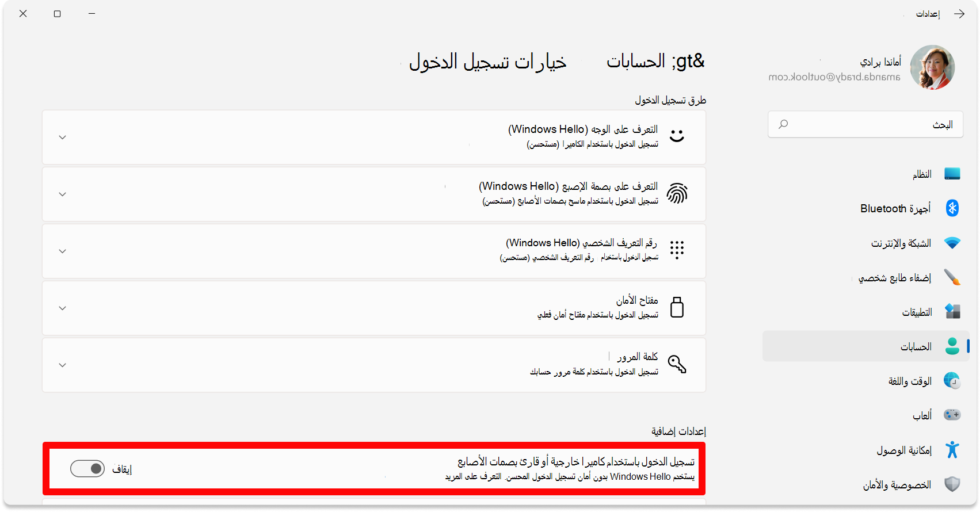980x512 pixels.
Task: Click the التعرف على المزيد link
Action: coord(473,476)
